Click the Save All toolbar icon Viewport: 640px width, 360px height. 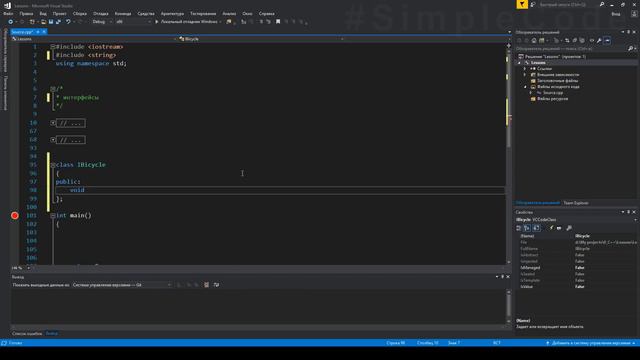pyautogui.click(x=58, y=22)
